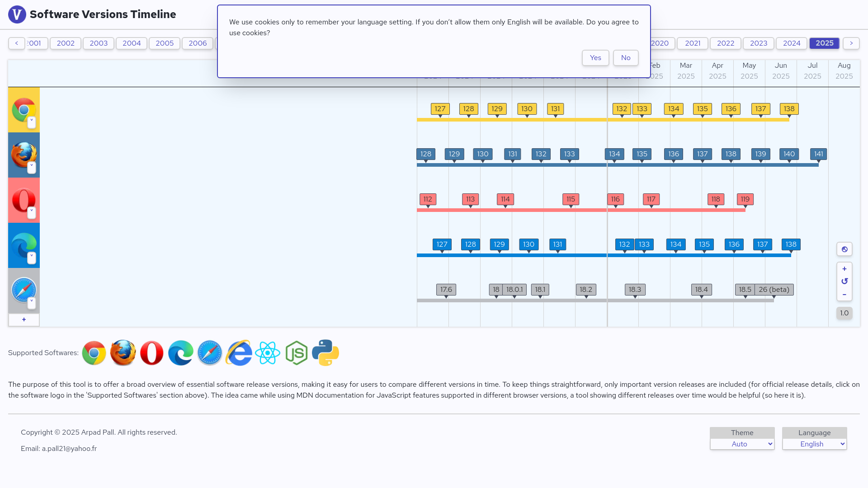Expand the Edge row dropdown chevron
The height and width of the screenshot is (488, 868).
click(x=32, y=258)
